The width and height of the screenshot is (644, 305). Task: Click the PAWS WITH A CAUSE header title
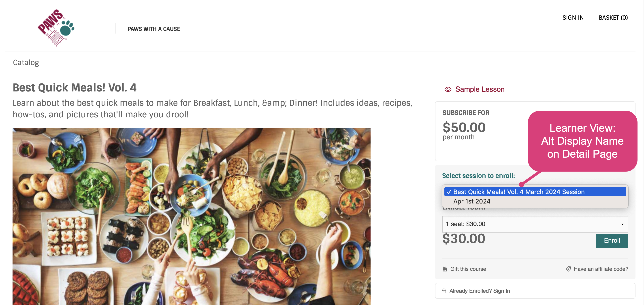coord(154,29)
